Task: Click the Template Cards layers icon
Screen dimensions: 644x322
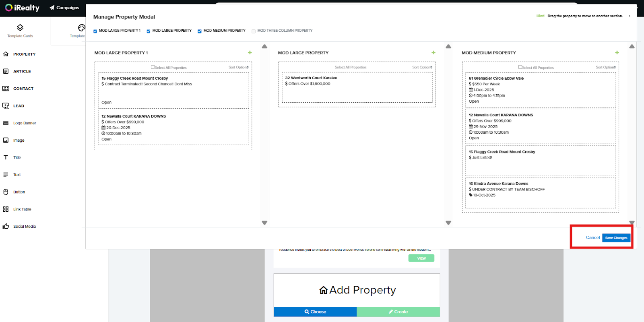Action: tap(20, 28)
